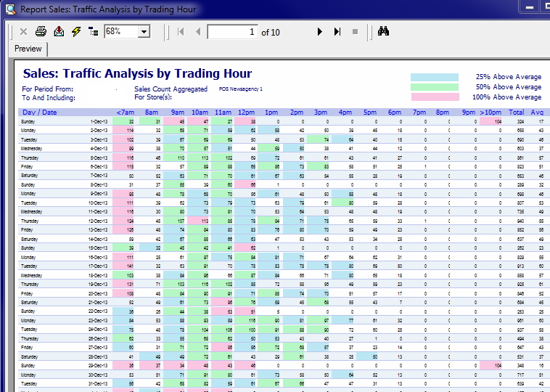
Task: Open the 68% zoom level dropdown
Action: point(144,32)
